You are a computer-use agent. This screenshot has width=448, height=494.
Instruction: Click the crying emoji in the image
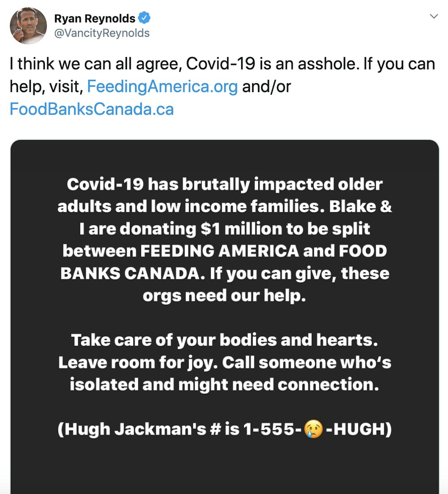tap(314, 429)
